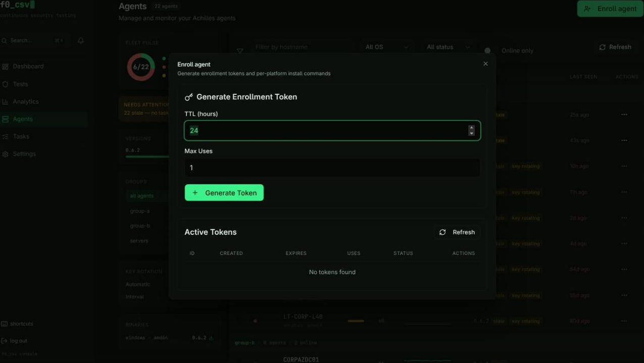Click the log out link
The image size is (644, 363).
point(19,341)
